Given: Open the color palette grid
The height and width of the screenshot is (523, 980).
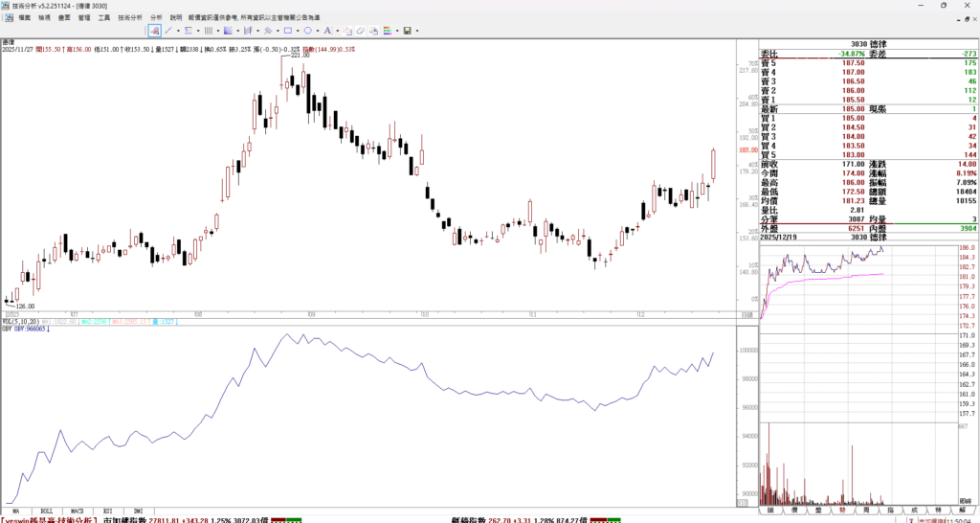Looking at the screenshot, I should tap(387, 31).
